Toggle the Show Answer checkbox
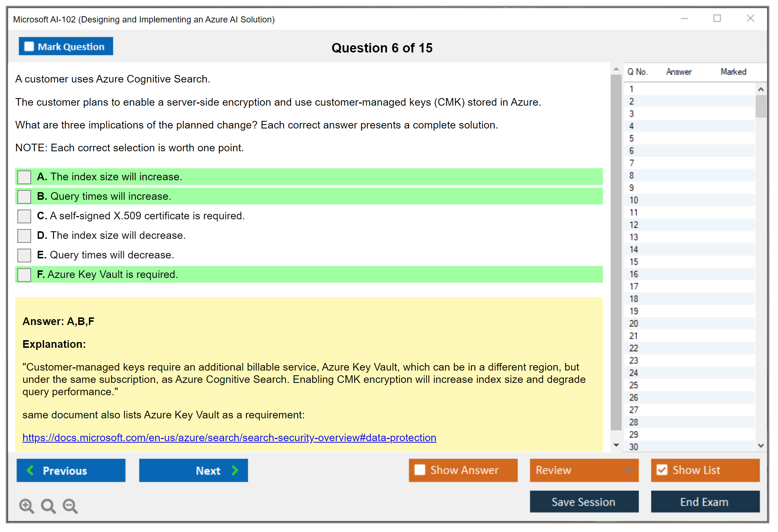 (x=420, y=470)
